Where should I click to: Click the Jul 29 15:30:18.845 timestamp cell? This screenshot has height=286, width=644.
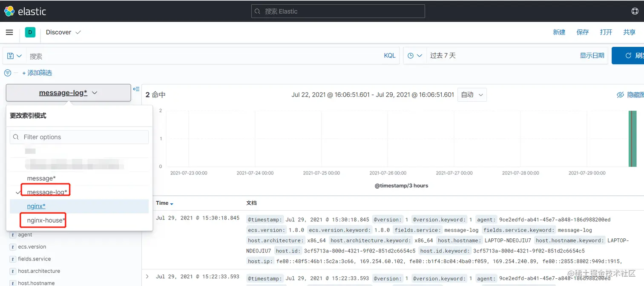tap(197, 218)
